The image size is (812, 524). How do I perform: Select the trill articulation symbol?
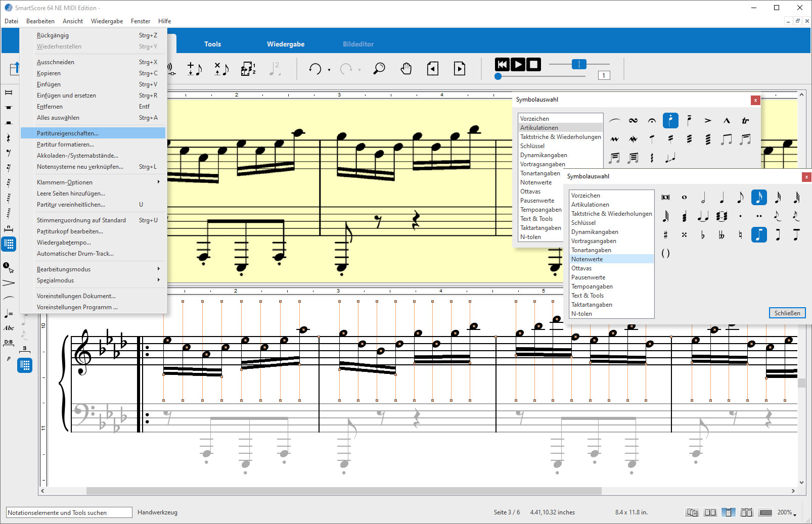(745, 121)
